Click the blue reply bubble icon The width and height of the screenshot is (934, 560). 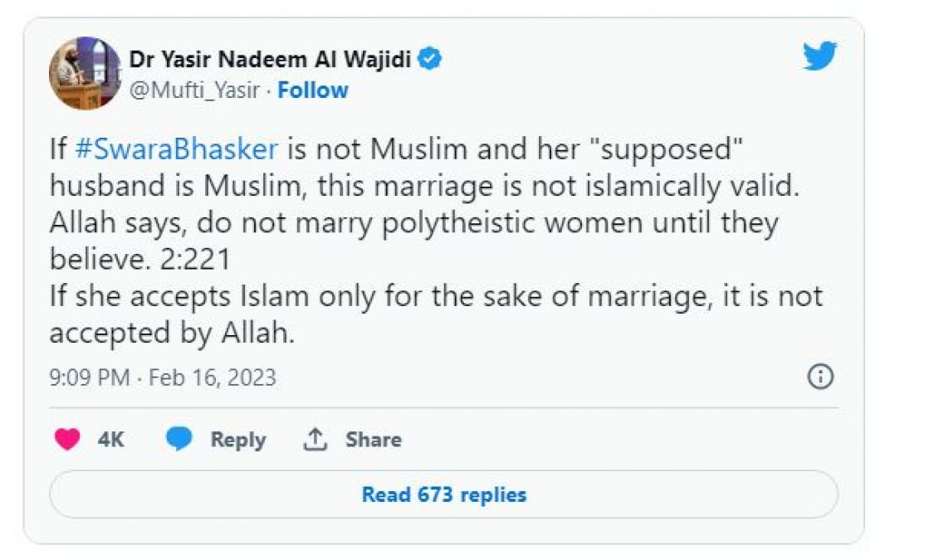point(178,439)
